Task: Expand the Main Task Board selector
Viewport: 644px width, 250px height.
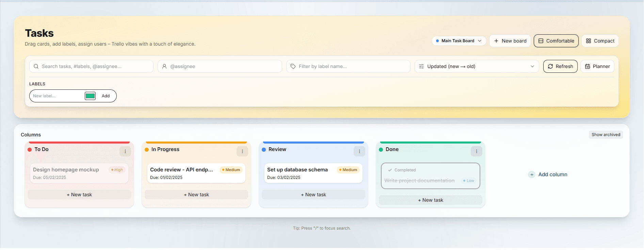Action: (x=459, y=41)
